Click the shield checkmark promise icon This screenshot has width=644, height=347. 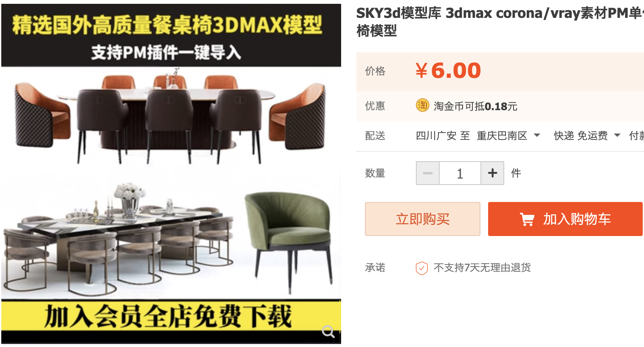(421, 268)
